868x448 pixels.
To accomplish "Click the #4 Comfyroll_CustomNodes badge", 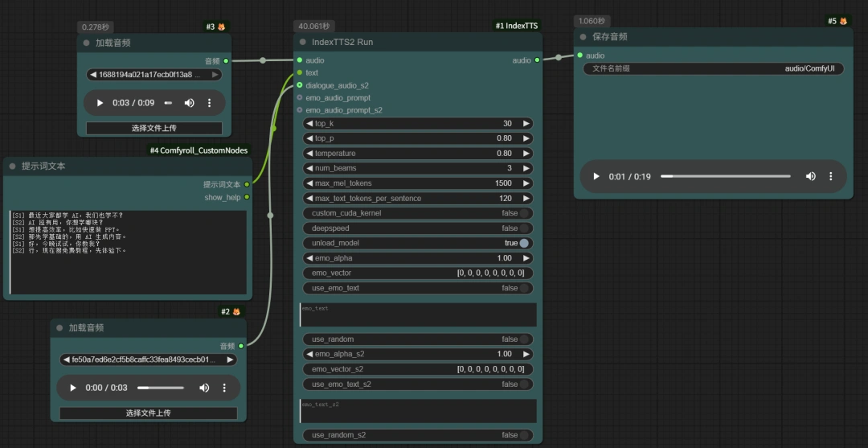I will (199, 150).
